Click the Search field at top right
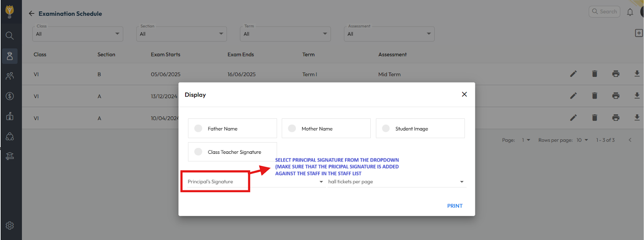The width and height of the screenshot is (644, 240). coord(605,12)
